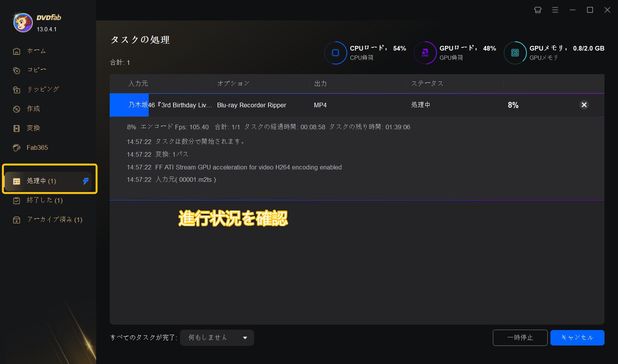
Task: Click log line タスクは数分で開始されます
Action: [x=186, y=142]
